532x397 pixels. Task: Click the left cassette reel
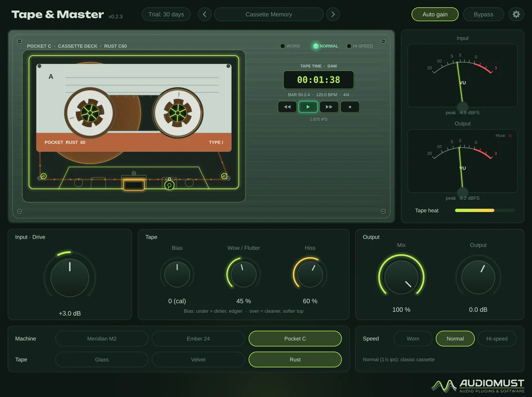[x=90, y=113]
